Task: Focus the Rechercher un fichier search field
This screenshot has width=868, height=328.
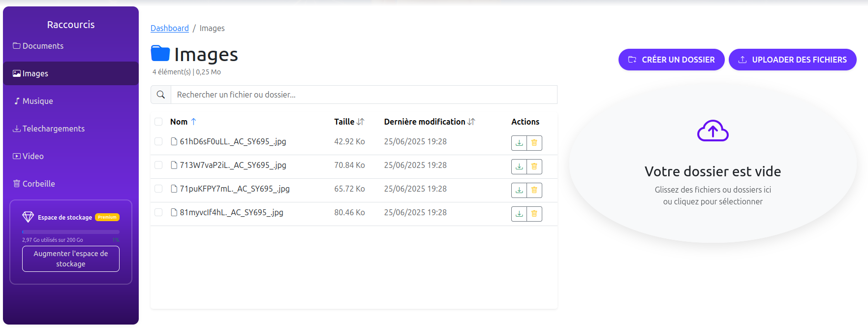Action: (x=364, y=95)
